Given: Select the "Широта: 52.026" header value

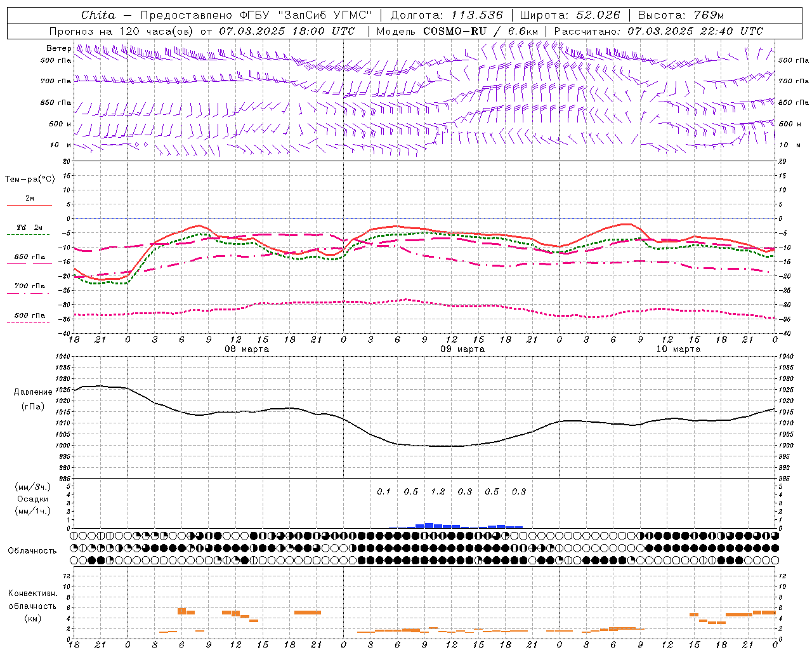Looking at the screenshot, I should pyautogui.click(x=570, y=15).
